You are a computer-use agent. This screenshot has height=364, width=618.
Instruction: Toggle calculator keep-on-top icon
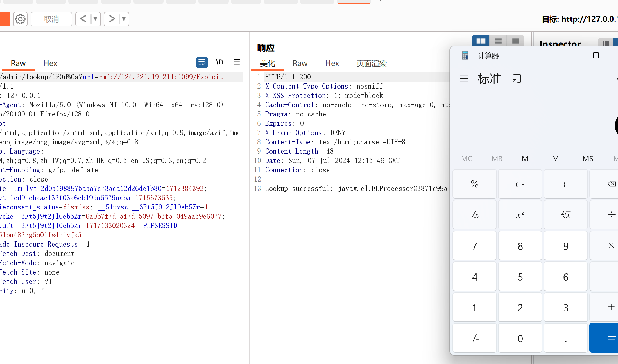tap(517, 78)
